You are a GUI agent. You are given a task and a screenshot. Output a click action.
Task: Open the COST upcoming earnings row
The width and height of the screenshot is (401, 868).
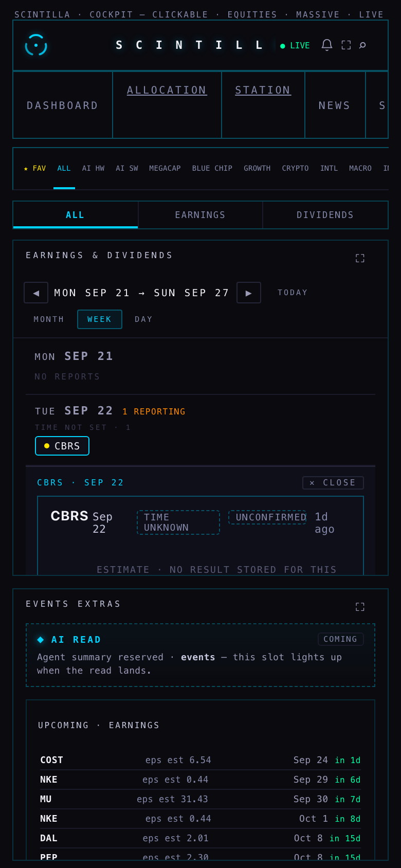tap(200, 760)
